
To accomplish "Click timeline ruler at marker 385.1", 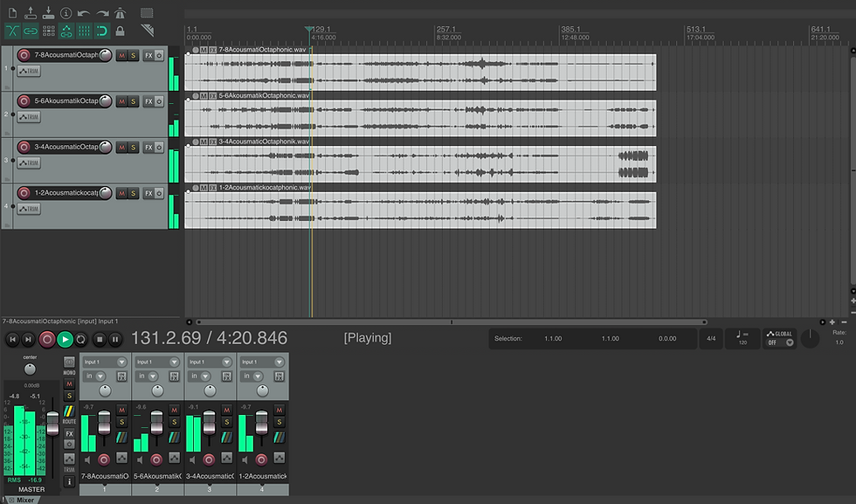I will click(x=571, y=29).
